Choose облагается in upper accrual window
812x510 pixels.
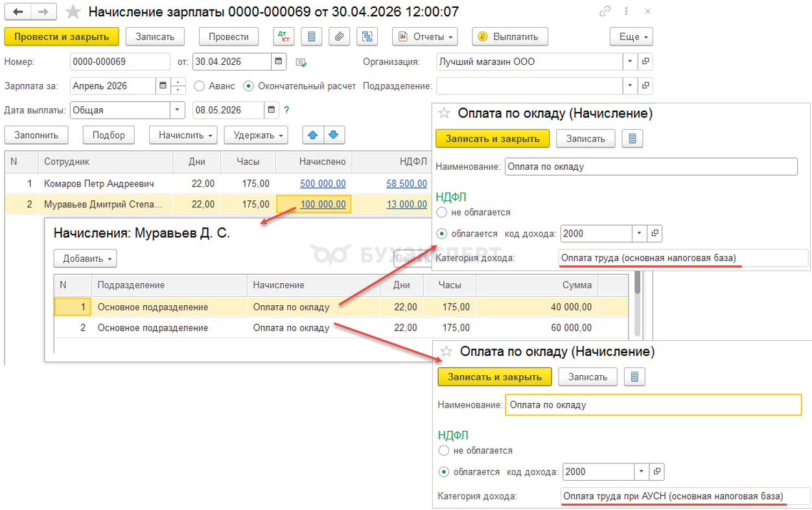point(442,233)
